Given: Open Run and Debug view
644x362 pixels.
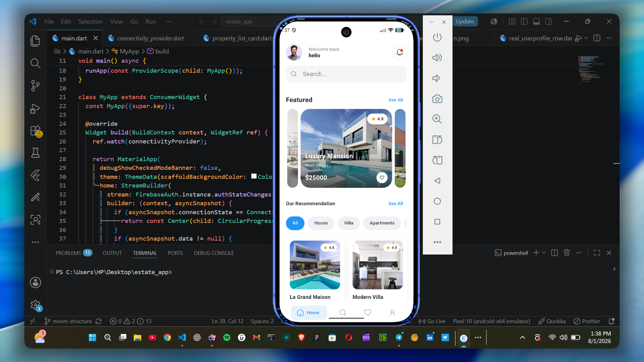Looking at the screenshot, I should [x=35, y=108].
